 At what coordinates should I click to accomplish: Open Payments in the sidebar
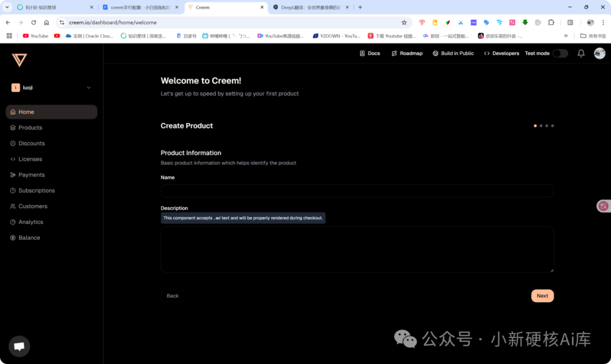point(51,175)
